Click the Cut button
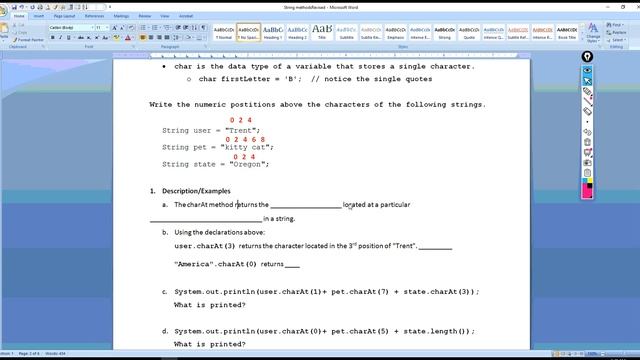The width and height of the screenshot is (640, 360). point(20,25)
